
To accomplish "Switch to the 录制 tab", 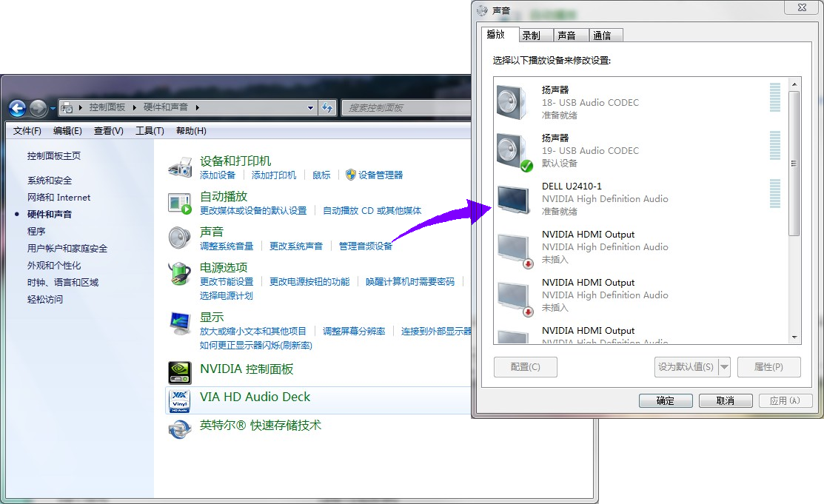I will (x=536, y=36).
